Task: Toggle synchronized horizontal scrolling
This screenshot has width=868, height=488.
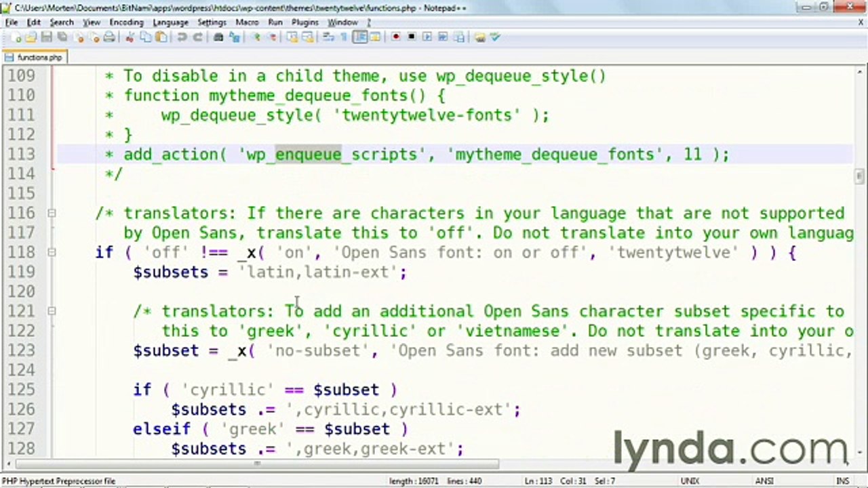Action: [x=308, y=37]
